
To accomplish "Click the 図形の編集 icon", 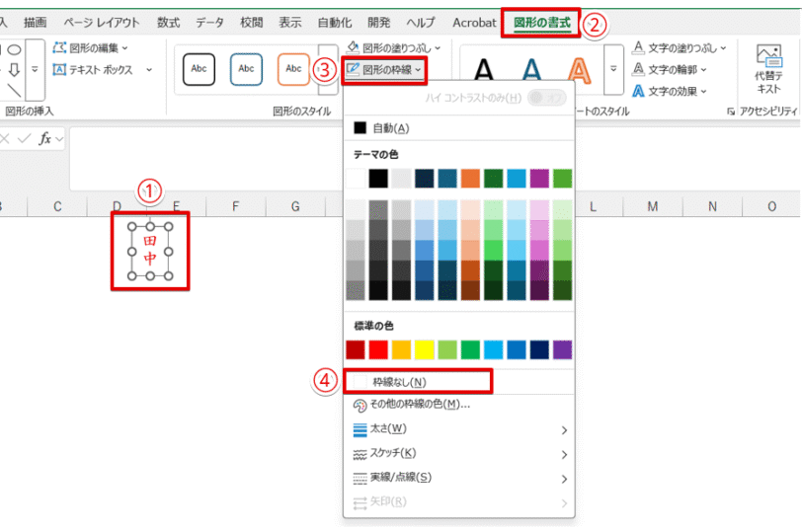I will pyautogui.click(x=60, y=48).
